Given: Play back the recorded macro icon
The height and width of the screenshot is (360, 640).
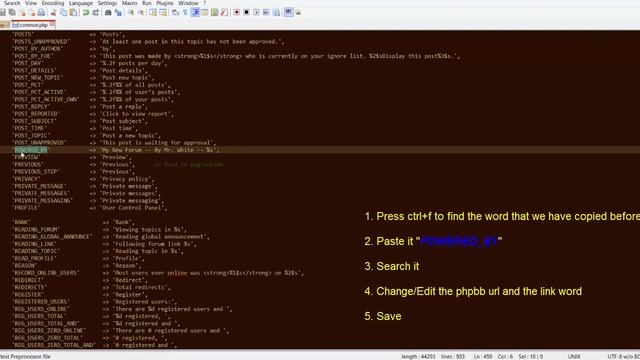Looking at the screenshot, I should click(x=256, y=13).
